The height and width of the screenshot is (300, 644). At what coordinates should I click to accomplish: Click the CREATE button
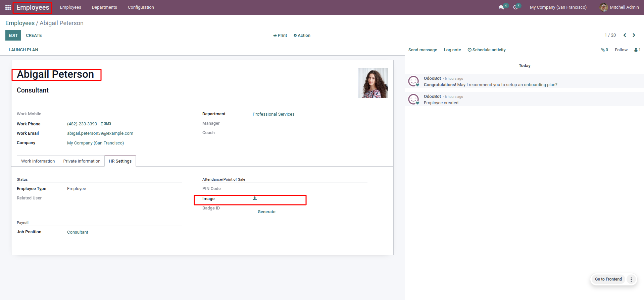pos(34,36)
